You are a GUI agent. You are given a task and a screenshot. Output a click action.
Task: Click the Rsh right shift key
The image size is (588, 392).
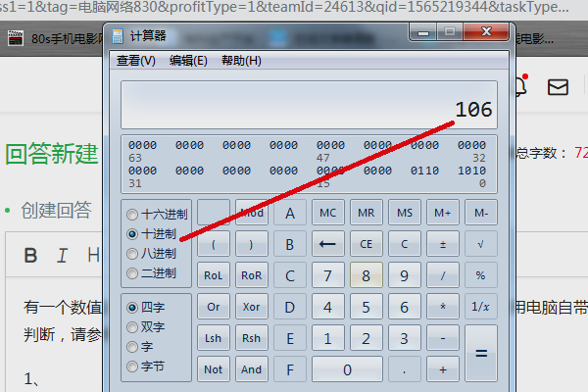click(252, 338)
